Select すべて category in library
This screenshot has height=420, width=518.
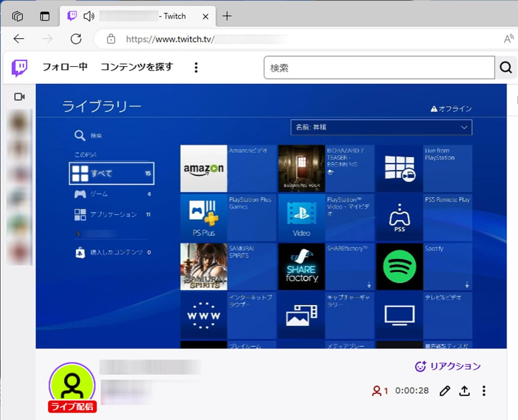tap(112, 173)
